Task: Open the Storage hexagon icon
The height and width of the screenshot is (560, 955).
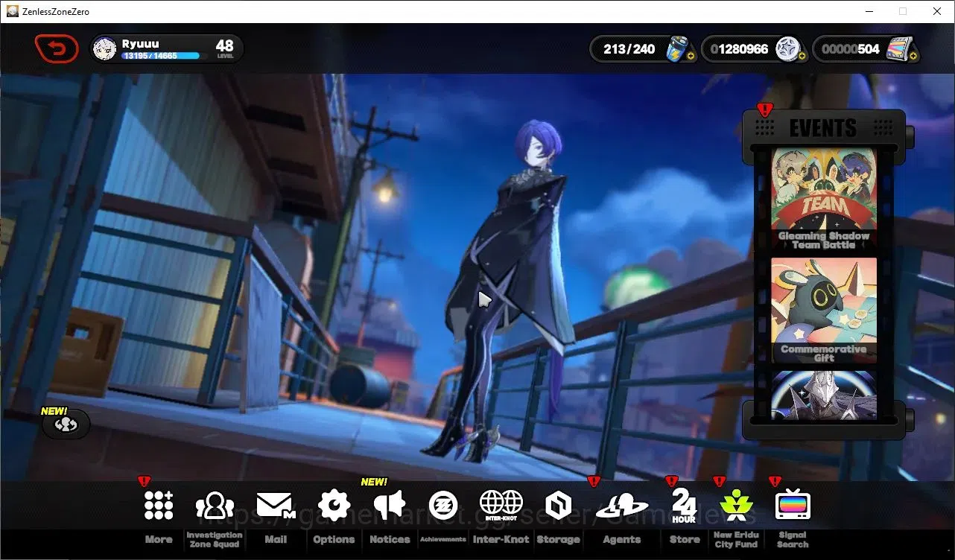Action: [x=558, y=506]
